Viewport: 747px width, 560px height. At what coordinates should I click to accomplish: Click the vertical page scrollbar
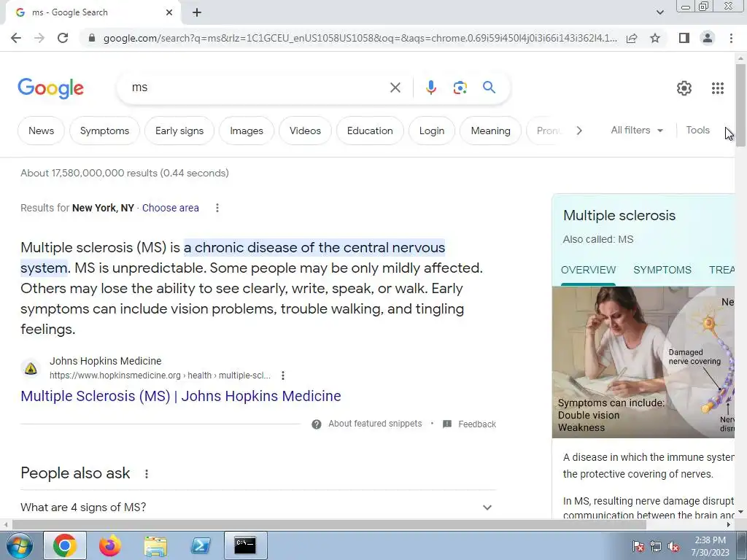[x=740, y=105]
